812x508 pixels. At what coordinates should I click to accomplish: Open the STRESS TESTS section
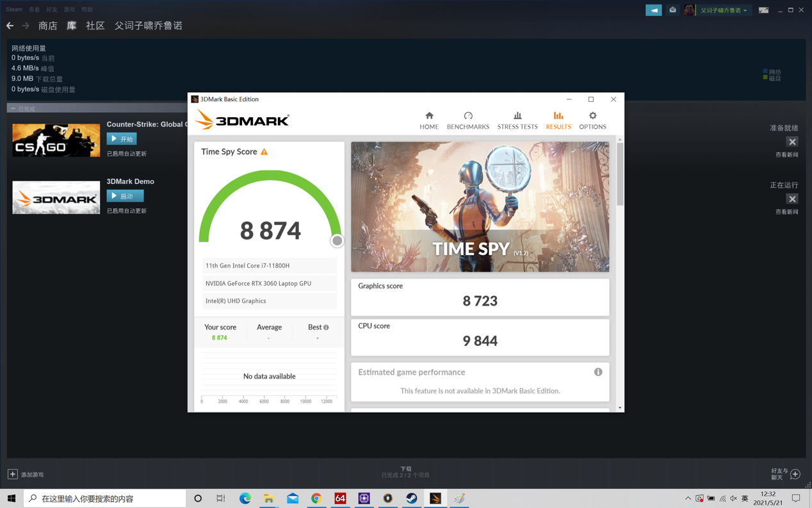pyautogui.click(x=517, y=120)
